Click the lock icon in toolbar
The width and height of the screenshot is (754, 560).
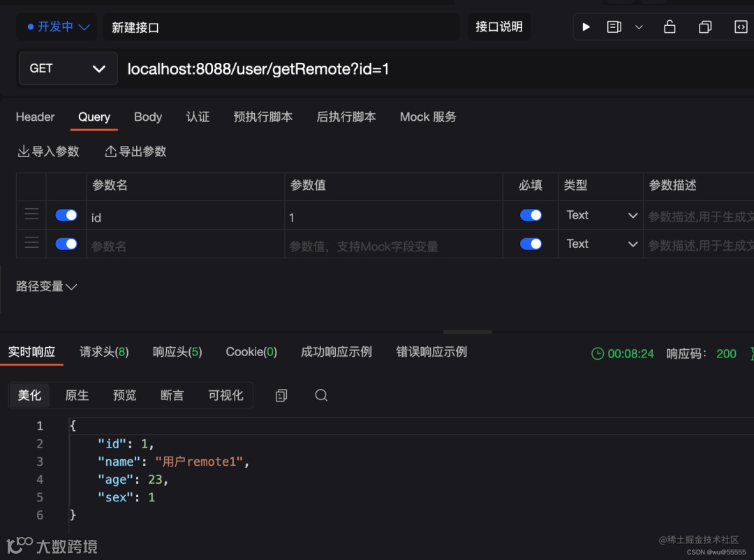[670, 27]
